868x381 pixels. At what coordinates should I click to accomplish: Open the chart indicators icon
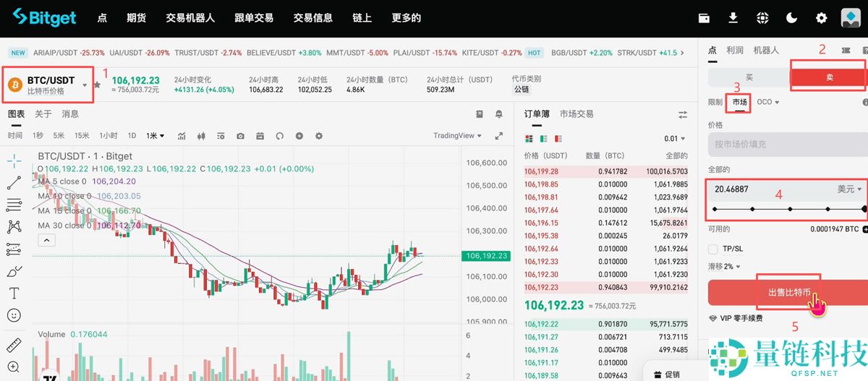click(x=182, y=136)
